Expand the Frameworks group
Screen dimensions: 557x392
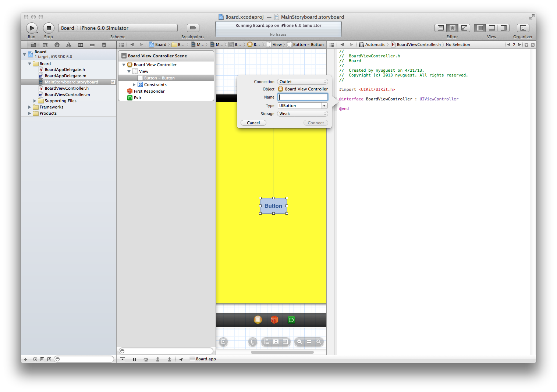click(x=30, y=107)
